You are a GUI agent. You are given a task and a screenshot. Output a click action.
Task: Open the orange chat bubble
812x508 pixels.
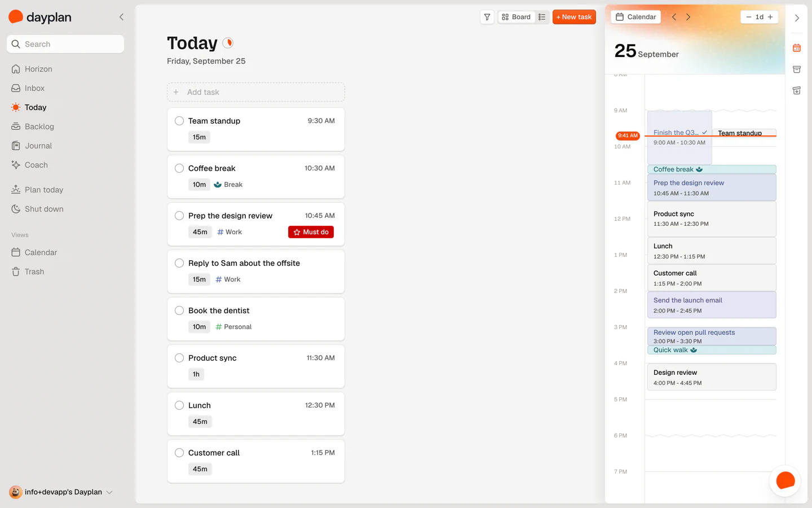(x=785, y=481)
